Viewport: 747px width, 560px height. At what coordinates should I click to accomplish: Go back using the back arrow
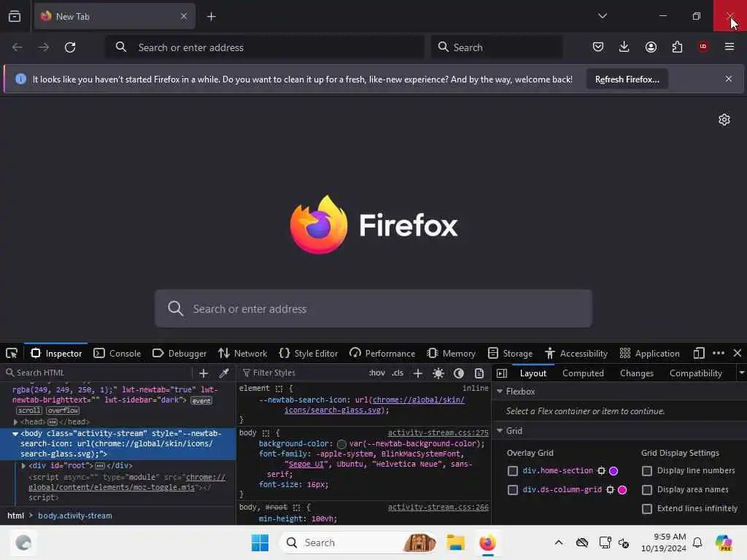18,47
